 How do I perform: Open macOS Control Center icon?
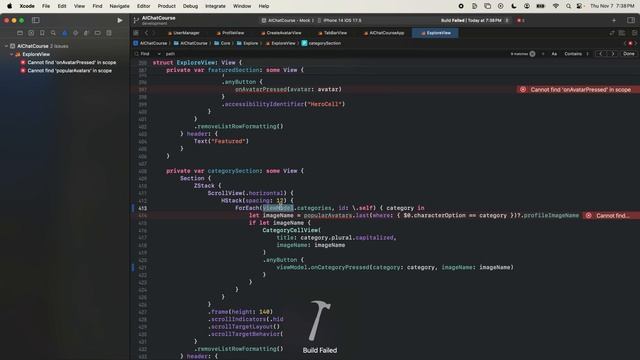(x=579, y=6)
